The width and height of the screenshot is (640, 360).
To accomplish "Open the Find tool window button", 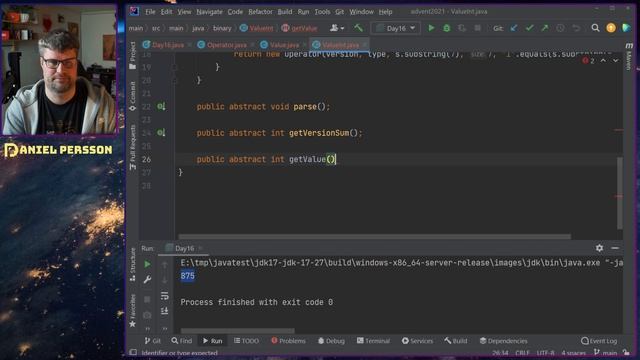I will pos(182,341).
